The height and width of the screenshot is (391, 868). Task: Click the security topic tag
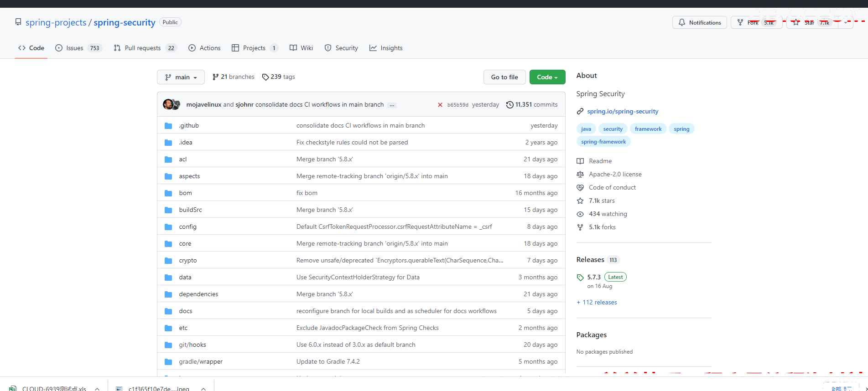tap(613, 129)
